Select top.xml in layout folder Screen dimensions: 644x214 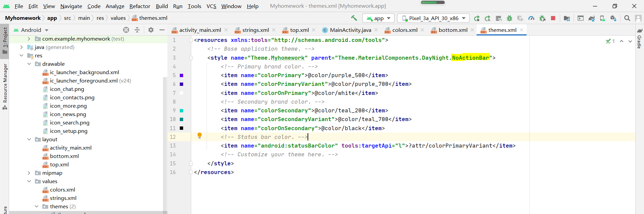point(59,165)
